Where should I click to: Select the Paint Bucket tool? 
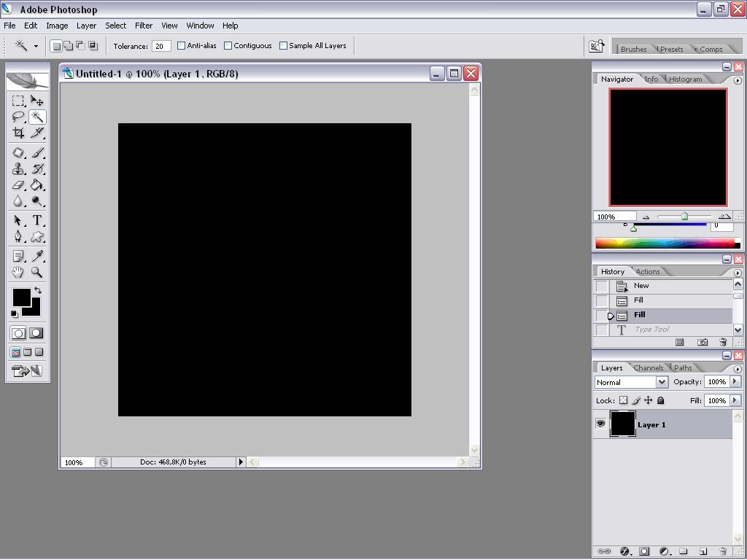[x=36, y=184]
